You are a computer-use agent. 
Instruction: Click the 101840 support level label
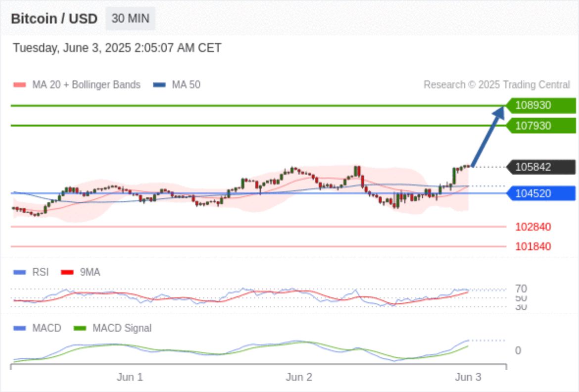click(533, 246)
